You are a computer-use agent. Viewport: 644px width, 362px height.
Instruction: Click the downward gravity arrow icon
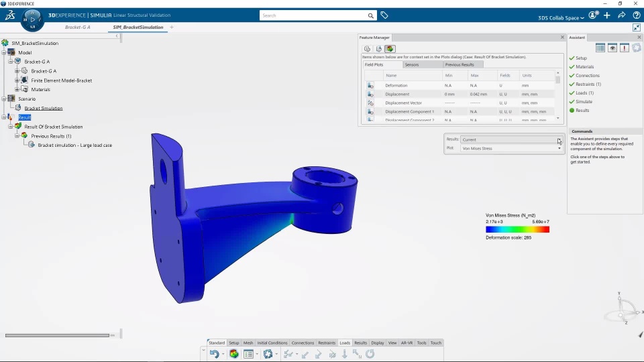tap(345, 354)
